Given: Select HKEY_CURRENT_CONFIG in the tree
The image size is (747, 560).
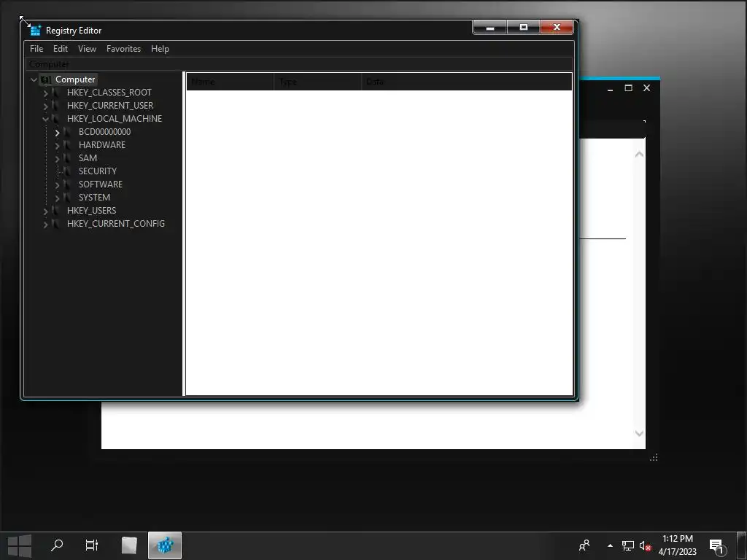Looking at the screenshot, I should pyautogui.click(x=116, y=223).
